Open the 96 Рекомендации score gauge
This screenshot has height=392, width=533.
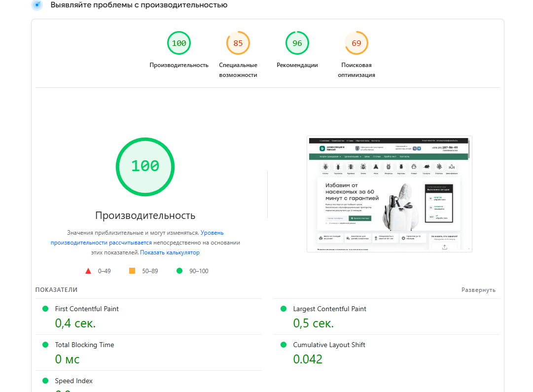point(297,43)
